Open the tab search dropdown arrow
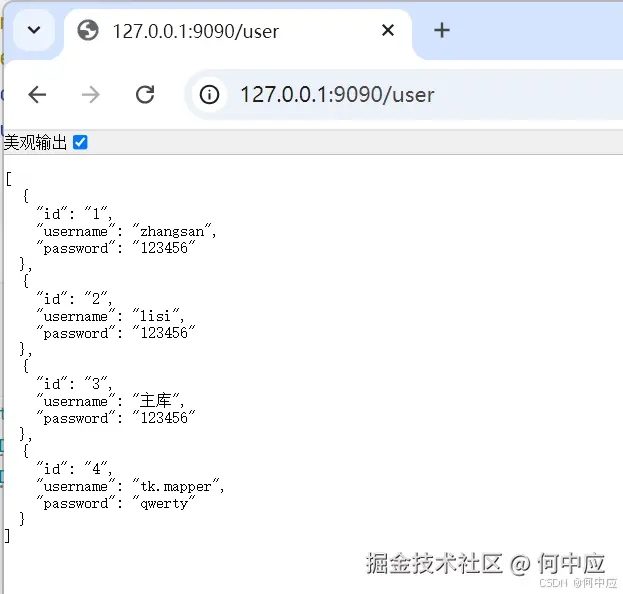Viewport: 623px width, 594px height. [x=34, y=30]
